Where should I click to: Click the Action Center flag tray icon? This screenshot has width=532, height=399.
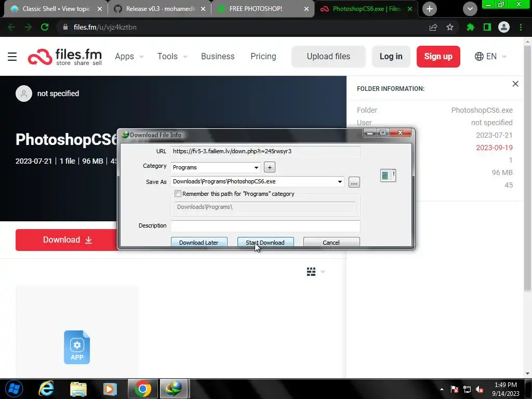pos(455,389)
